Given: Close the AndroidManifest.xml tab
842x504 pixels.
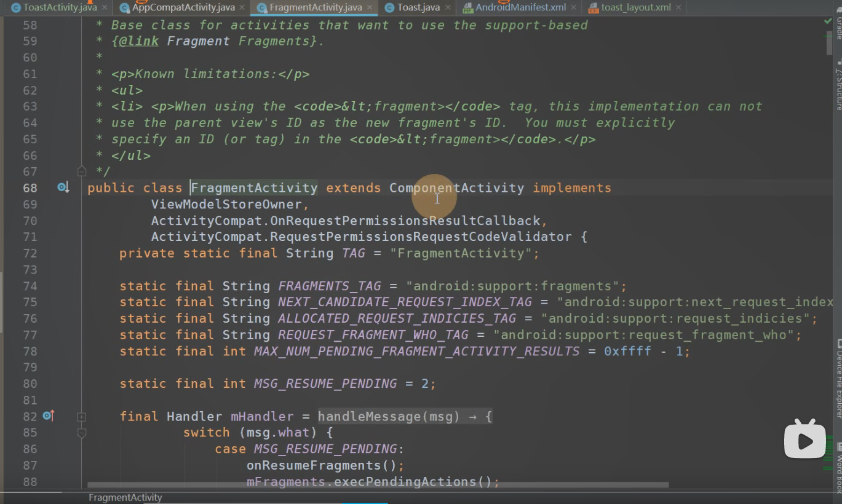Looking at the screenshot, I should click(574, 7).
